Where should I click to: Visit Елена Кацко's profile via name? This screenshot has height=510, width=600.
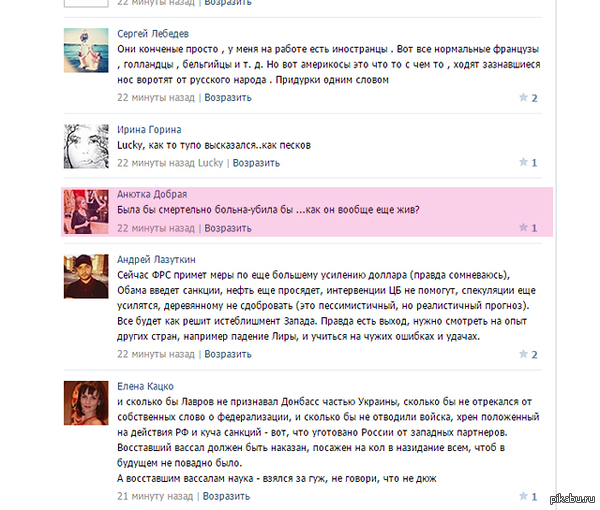tap(145, 386)
